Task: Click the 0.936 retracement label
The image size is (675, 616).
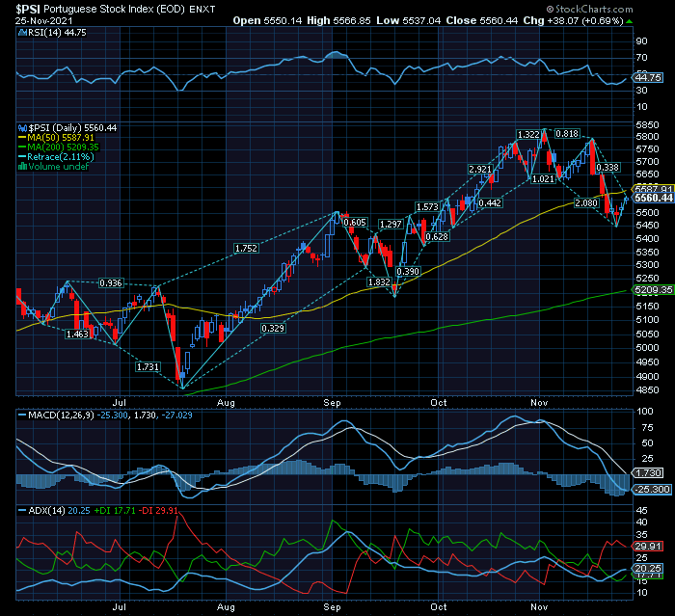Action: tap(111, 283)
